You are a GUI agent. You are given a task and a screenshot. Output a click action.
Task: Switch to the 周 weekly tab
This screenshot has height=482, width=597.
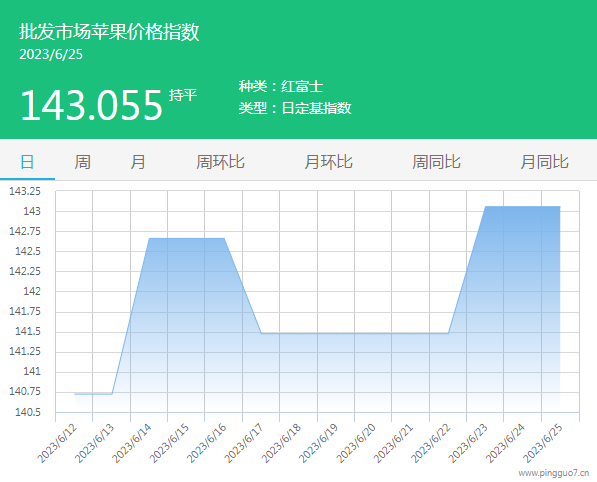83,162
